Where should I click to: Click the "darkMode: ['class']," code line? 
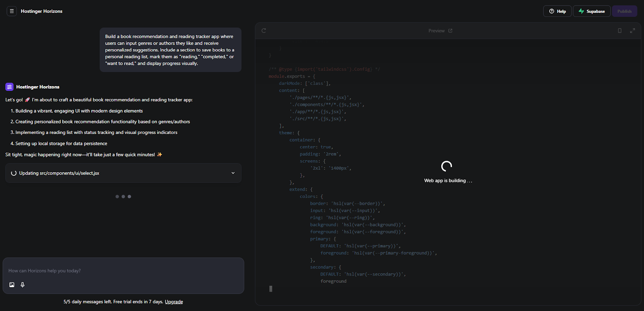(x=305, y=83)
